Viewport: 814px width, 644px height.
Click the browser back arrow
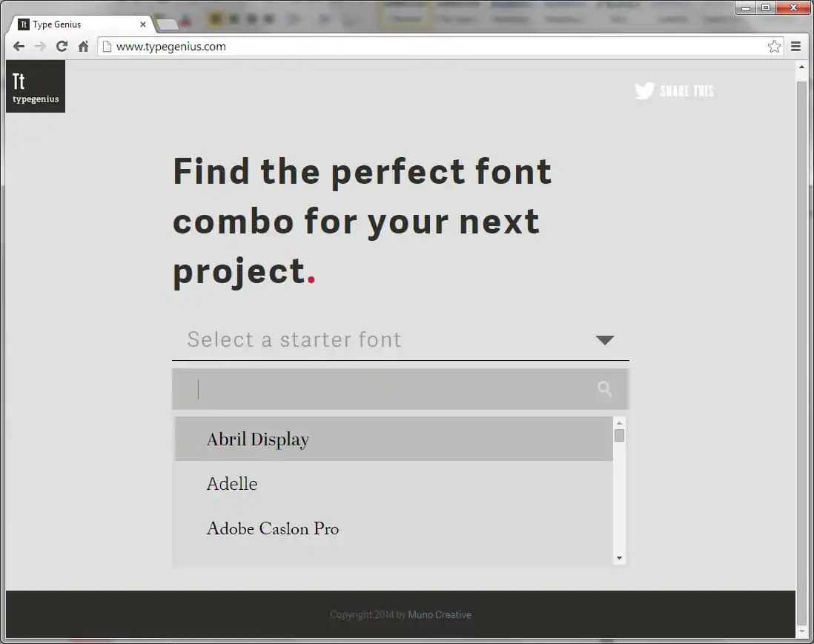coord(19,47)
